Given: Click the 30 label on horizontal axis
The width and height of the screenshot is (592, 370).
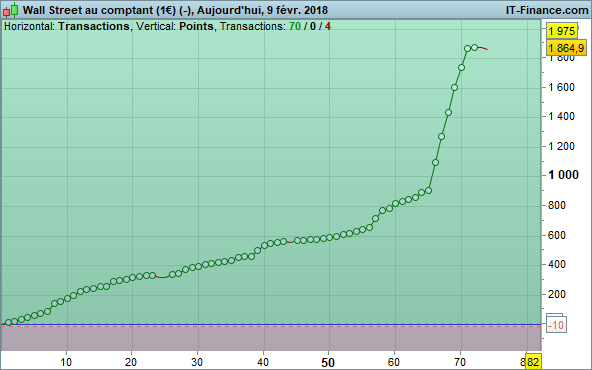Looking at the screenshot, I should tap(197, 362).
